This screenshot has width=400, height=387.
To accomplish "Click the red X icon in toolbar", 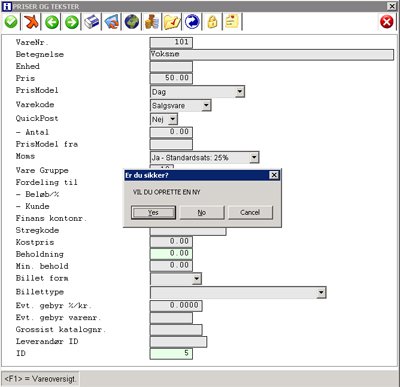I will tap(387, 22).
